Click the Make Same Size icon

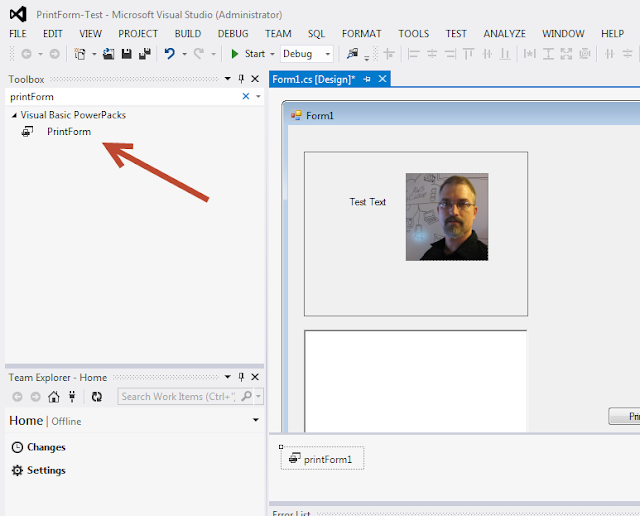[566, 54]
